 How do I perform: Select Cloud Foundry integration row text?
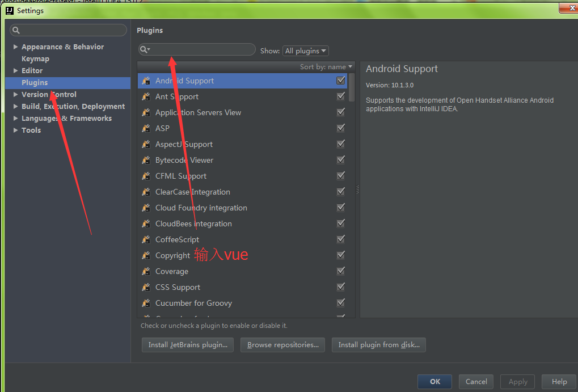pos(201,208)
